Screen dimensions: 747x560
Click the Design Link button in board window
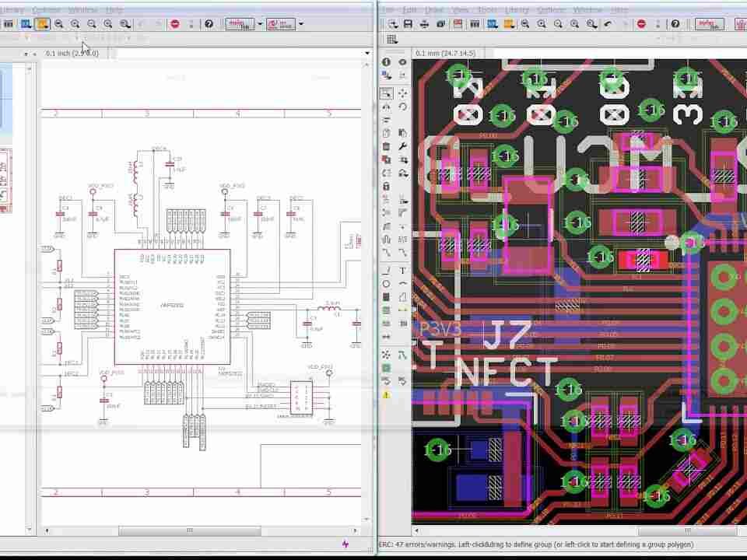coord(710,24)
